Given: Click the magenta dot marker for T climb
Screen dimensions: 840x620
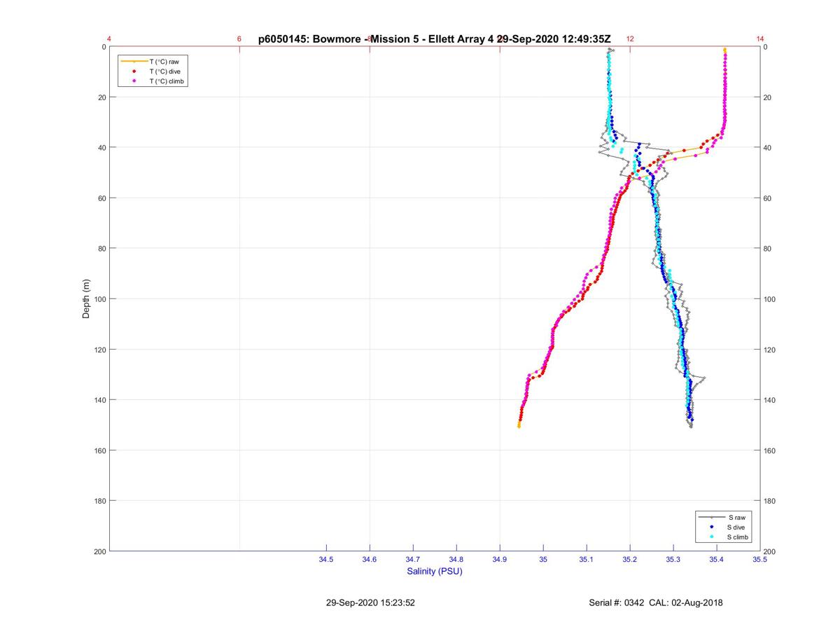Looking at the screenshot, I should click(x=134, y=81).
